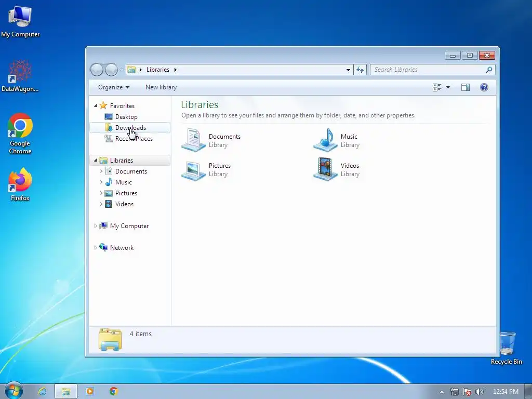Image resolution: width=532 pixels, height=399 pixels.
Task: Collapse the Libraries tree node
Action: click(96, 160)
